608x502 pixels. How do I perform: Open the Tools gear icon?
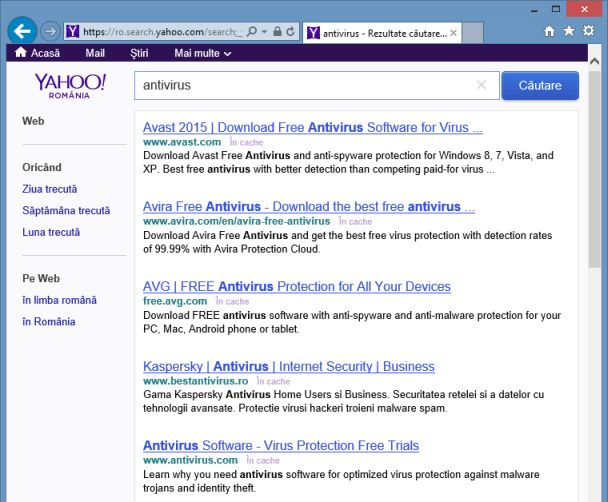pyautogui.click(x=589, y=31)
